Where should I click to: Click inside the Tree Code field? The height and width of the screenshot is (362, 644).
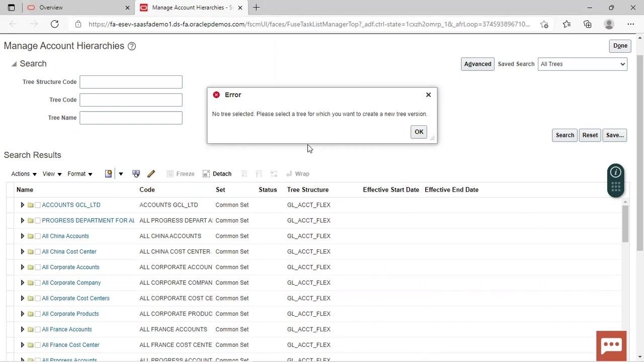[x=131, y=100]
